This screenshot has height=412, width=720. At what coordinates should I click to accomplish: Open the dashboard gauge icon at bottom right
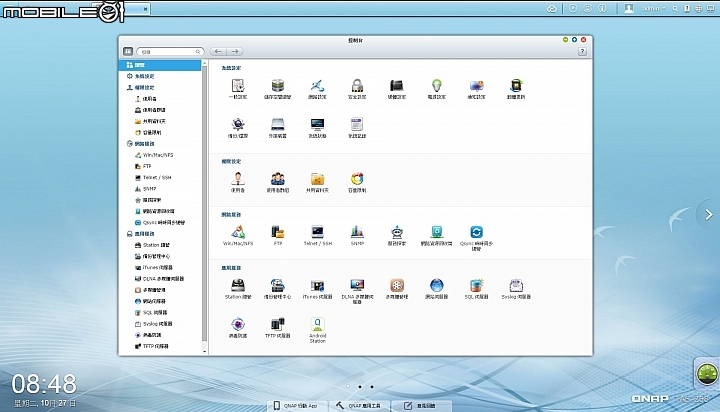[707, 373]
